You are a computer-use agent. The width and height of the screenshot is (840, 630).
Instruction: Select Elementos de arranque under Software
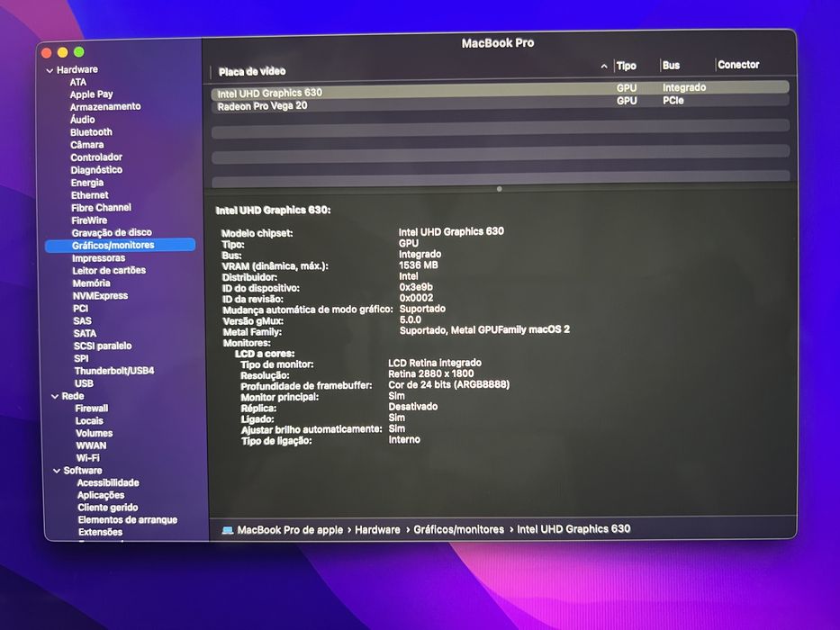(127, 519)
